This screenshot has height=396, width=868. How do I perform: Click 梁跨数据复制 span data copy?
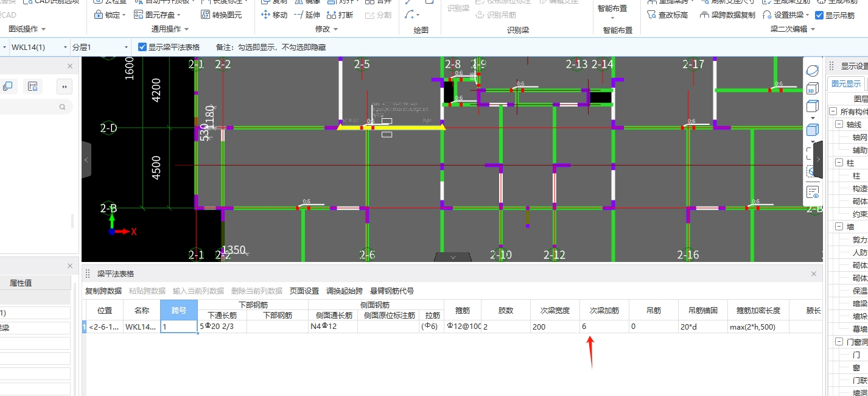[728, 15]
